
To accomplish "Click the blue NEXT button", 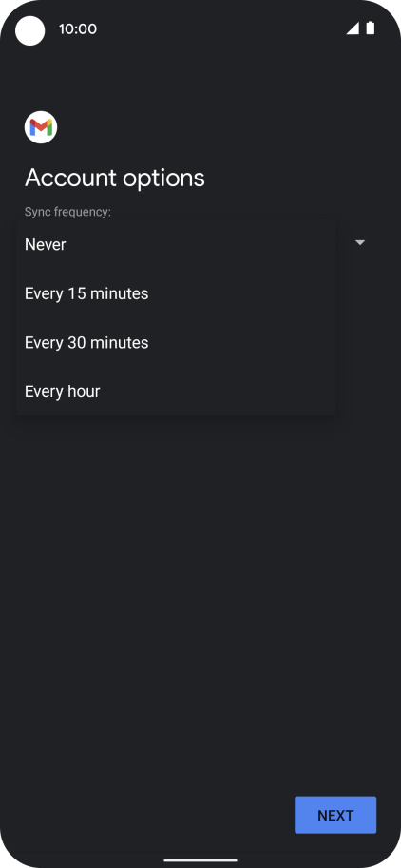I will [335, 815].
